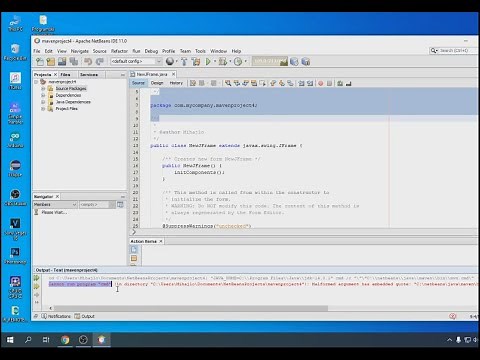Expand the Java Dependencies node
Image resolution: width=480 pixels, height=360 pixels.
click(43, 102)
